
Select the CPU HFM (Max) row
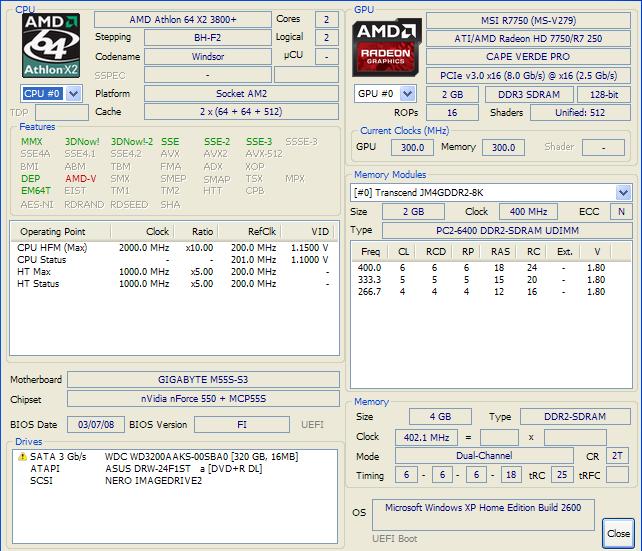tap(174, 248)
